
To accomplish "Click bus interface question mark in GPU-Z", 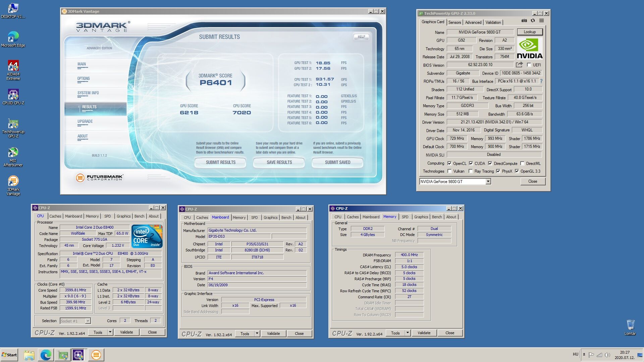I will (541, 81).
